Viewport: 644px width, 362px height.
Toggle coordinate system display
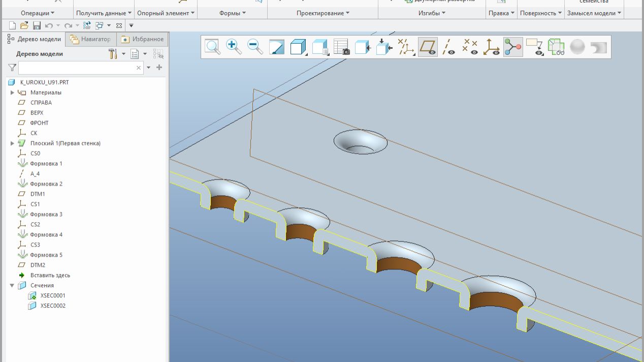491,47
